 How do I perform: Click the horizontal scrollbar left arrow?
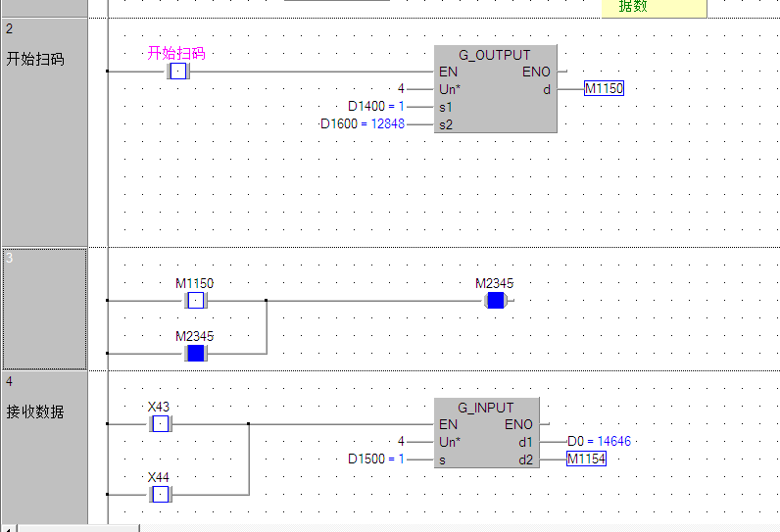[8, 528]
